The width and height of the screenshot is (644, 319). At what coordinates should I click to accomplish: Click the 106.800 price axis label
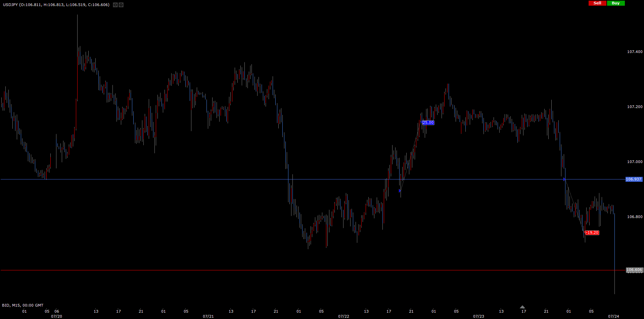pyautogui.click(x=635, y=217)
